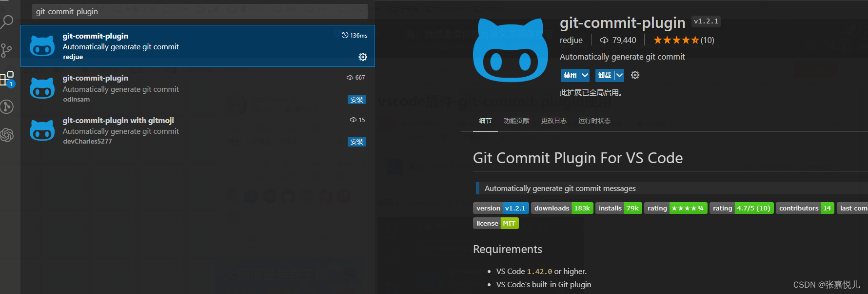Click the activation time clock icon 136ms
Viewport: 868px width, 294px height.
click(345, 35)
